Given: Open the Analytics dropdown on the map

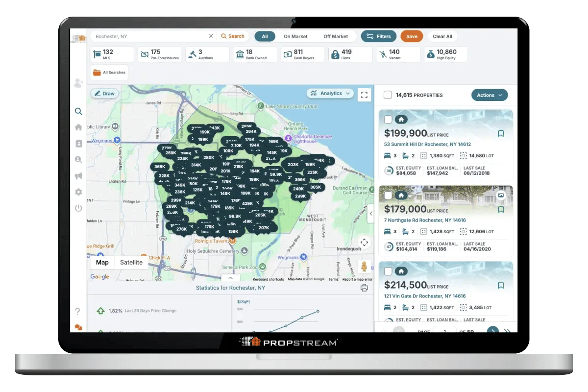Looking at the screenshot, I should pyautogui.click(x=330, y=93).
